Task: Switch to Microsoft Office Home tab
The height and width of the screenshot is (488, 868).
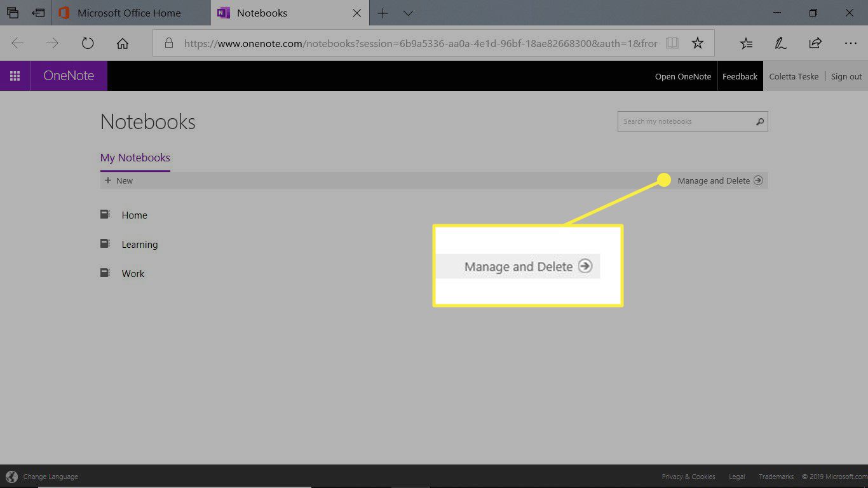Action: (130, 13)
